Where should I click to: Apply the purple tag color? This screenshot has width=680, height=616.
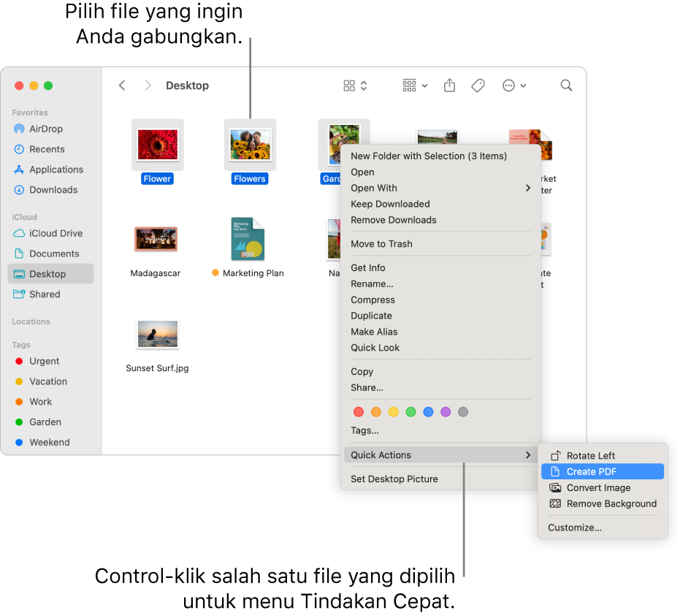(446, 412)
